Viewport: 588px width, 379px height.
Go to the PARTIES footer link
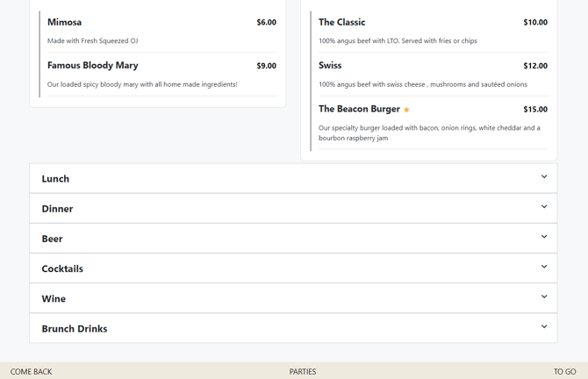point(303,372)
